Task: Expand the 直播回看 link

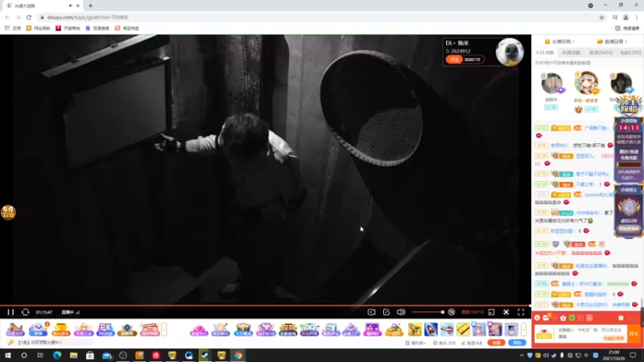Action: click(613, 42)
